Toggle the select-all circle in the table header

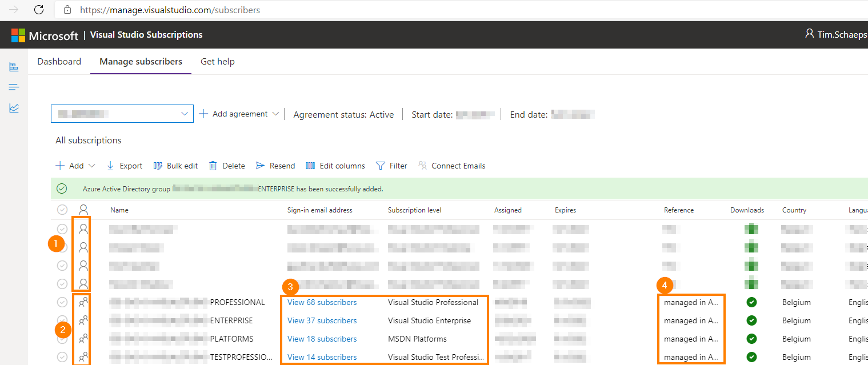[x=62, y=210]
